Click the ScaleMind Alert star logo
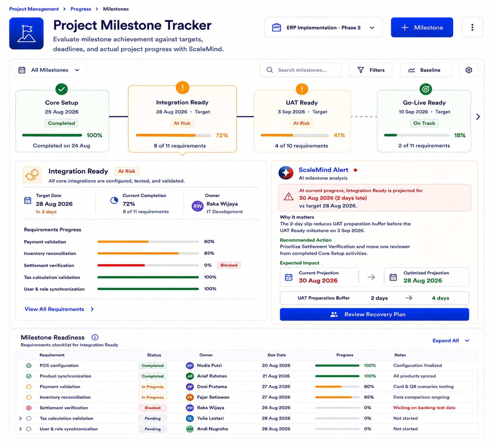Screen dimensions: 496x448 click(x=286, y=173)
